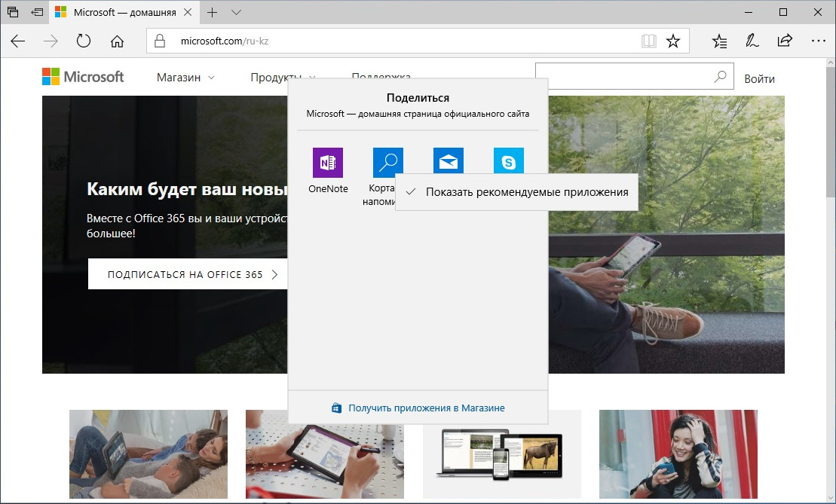Click ПОДПИСАТЬСЯ НА OFFICE 365 button
The image size is (836, 504).
[188, 274]
